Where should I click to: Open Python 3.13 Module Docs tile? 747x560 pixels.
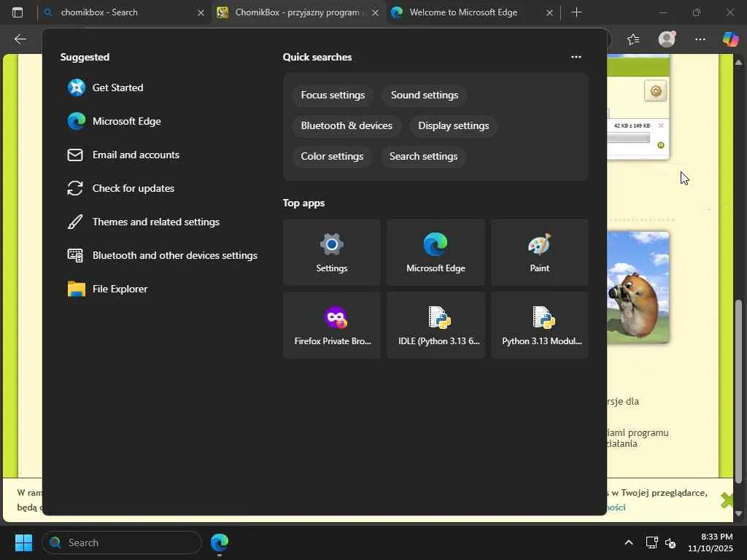coord(539,325)
